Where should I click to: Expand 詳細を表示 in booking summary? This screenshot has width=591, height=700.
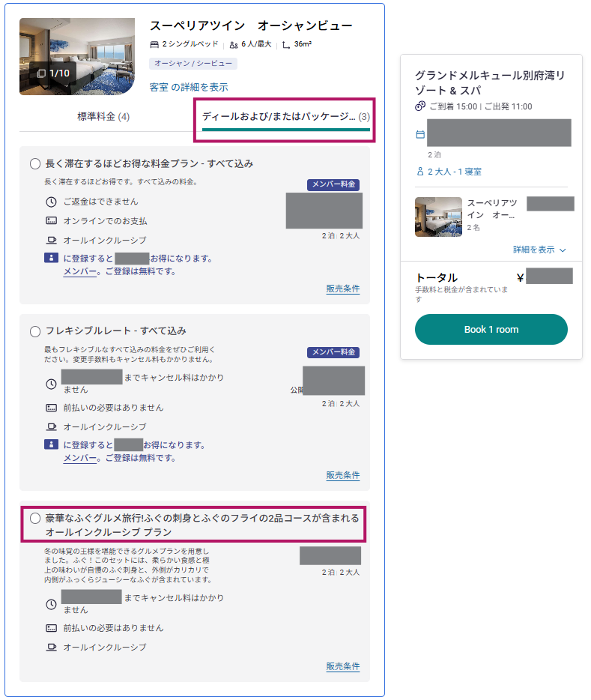coord(539,250)
